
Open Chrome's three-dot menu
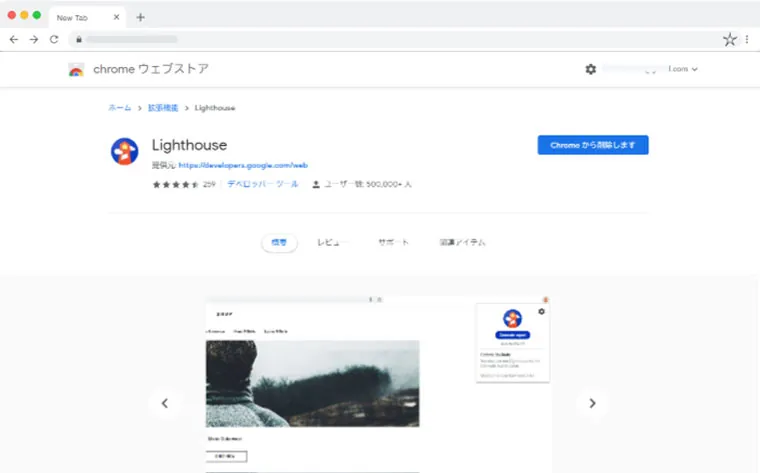[747, 39]
